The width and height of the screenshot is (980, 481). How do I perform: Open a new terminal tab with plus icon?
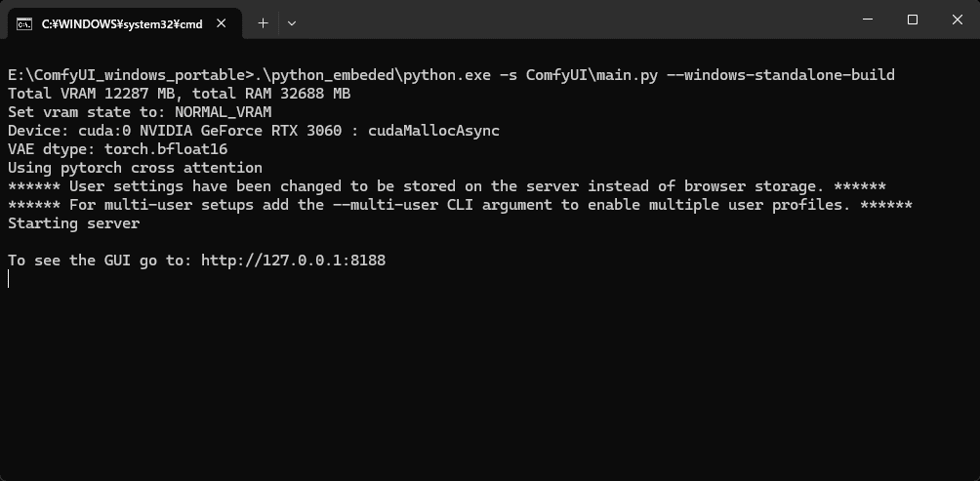pyautogui.click(x=264, y=23)
